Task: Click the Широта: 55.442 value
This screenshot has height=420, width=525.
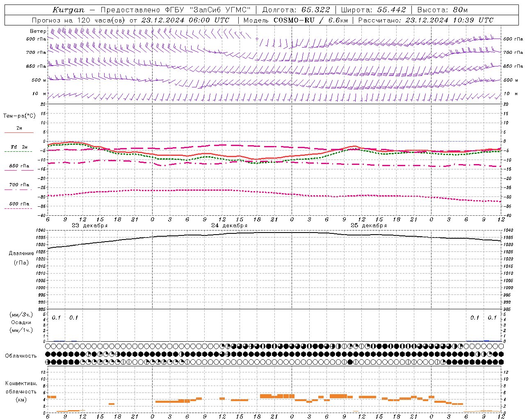Action: 374,10
